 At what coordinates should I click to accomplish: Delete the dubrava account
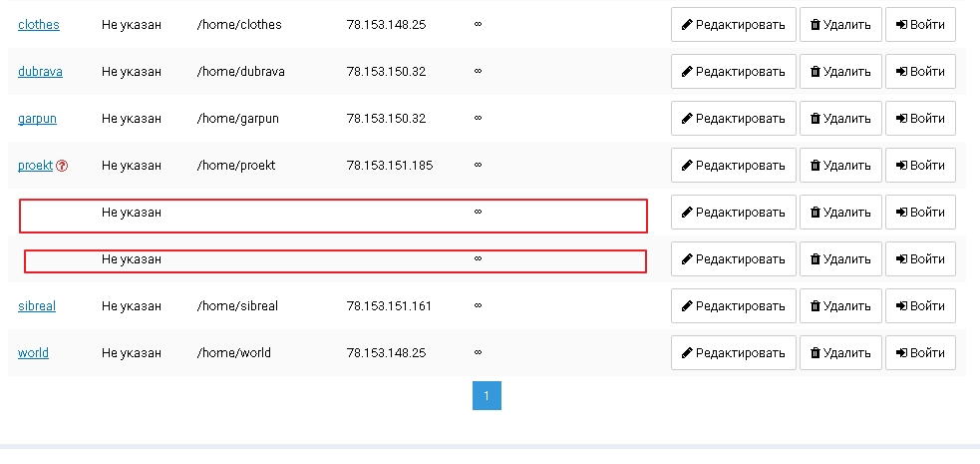pyautogui.click(x=840, y=71)
